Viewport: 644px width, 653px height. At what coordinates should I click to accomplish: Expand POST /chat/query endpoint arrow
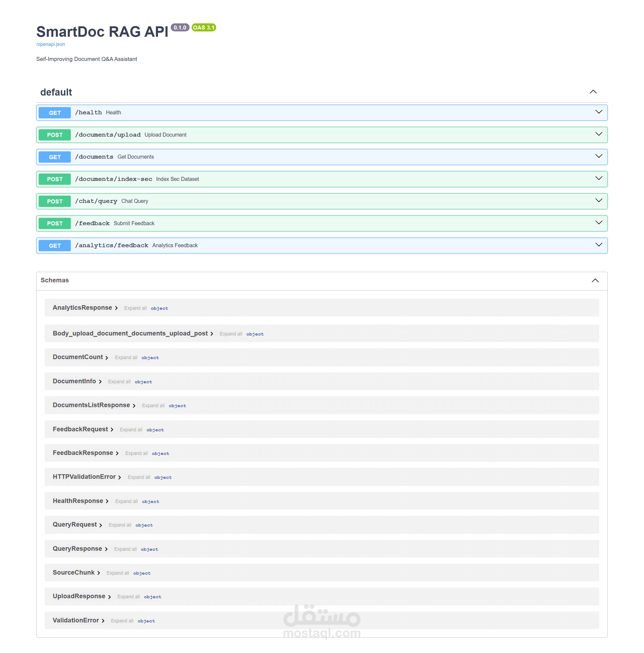coord(599,200)
